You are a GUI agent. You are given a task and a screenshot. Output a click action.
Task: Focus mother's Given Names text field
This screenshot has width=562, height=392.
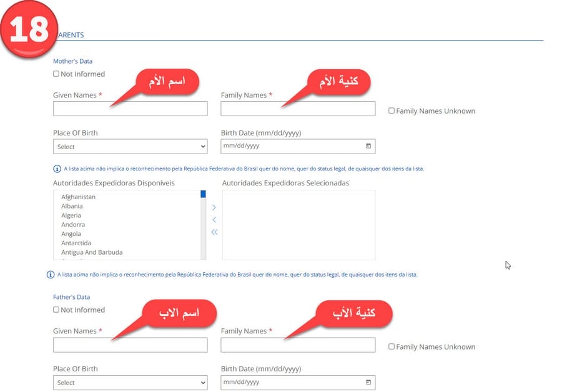pos(130,109)
